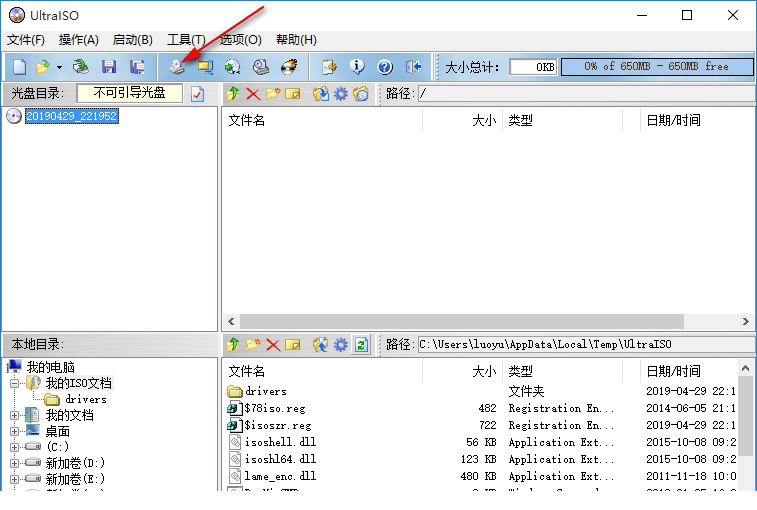The height and width of the screenshot is (510, 757).
Task: Click Up folder icon in local pane toolbar
Action: pyautogui.click(x=233, y=345)
